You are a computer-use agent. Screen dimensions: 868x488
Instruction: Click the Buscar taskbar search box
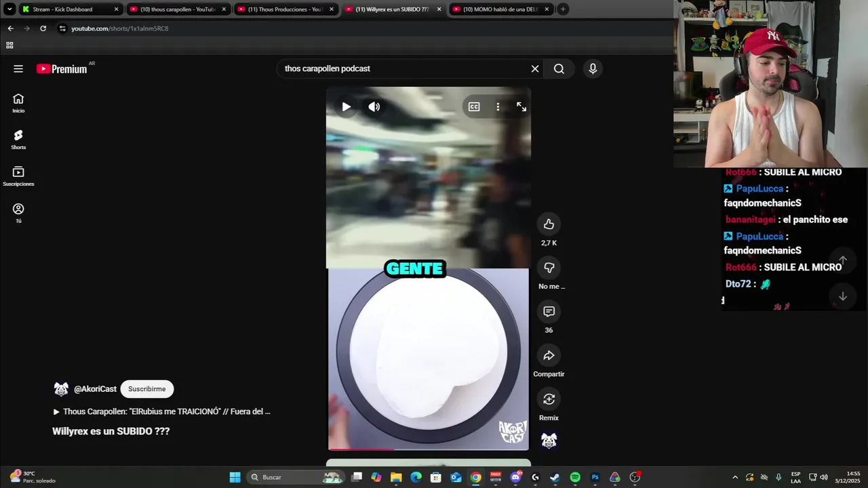coord(296,477)
